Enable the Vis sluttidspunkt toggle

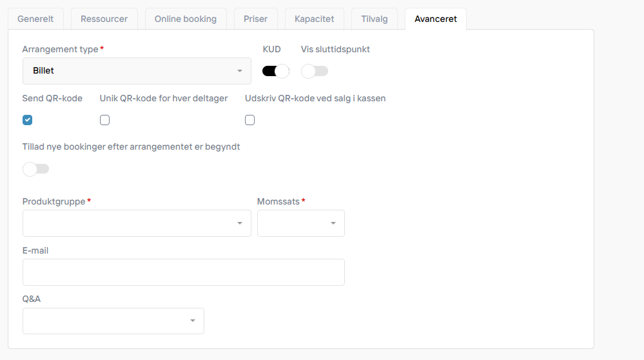(x=315, y=71)
